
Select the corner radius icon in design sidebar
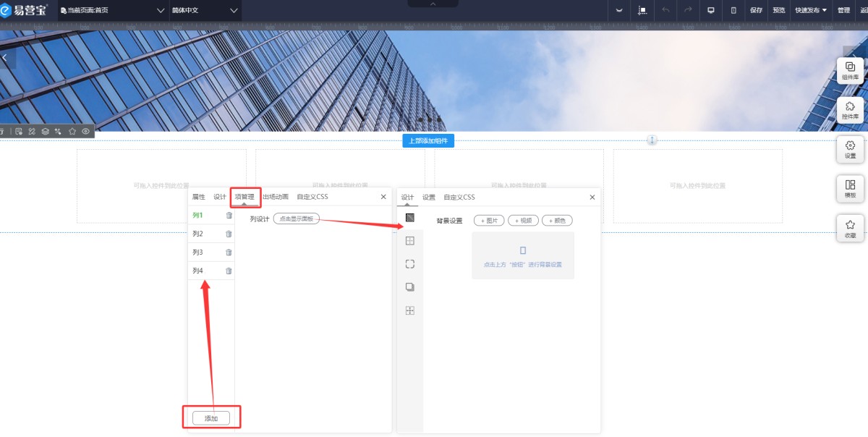pos(410,264)
